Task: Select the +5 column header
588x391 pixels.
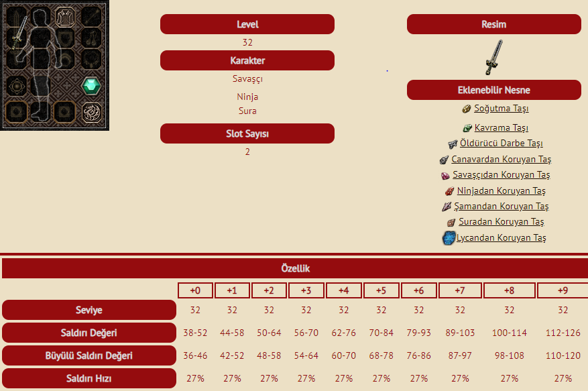Action: (381, 290)
